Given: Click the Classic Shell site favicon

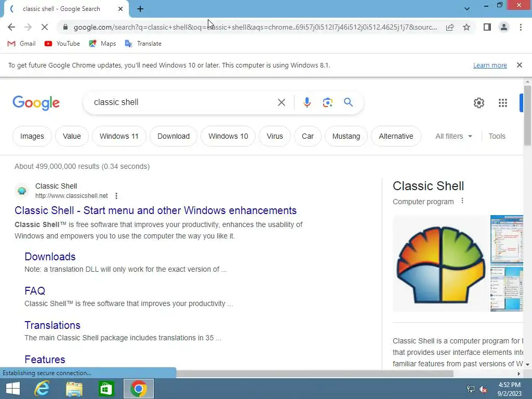Looking at the screenshot, I should [x=22, y=191].
